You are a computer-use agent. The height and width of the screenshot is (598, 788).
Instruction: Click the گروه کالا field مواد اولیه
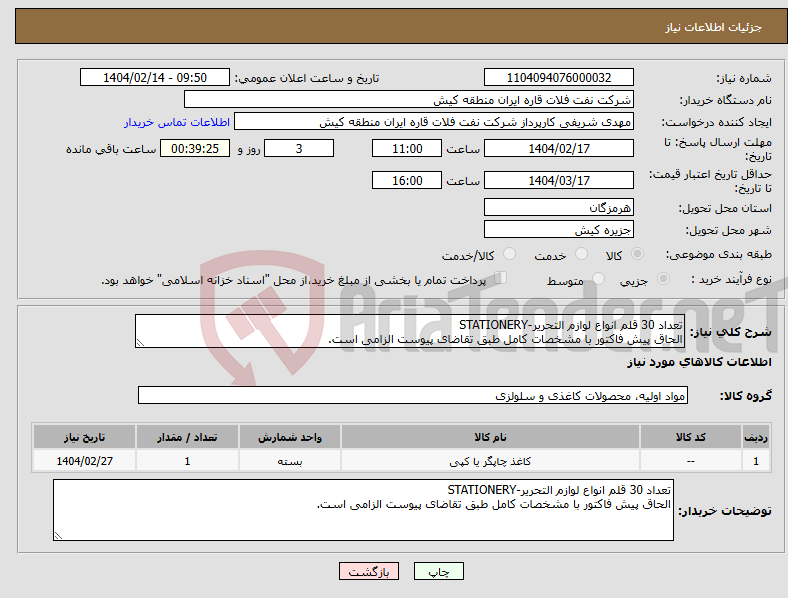coord(413,395)
